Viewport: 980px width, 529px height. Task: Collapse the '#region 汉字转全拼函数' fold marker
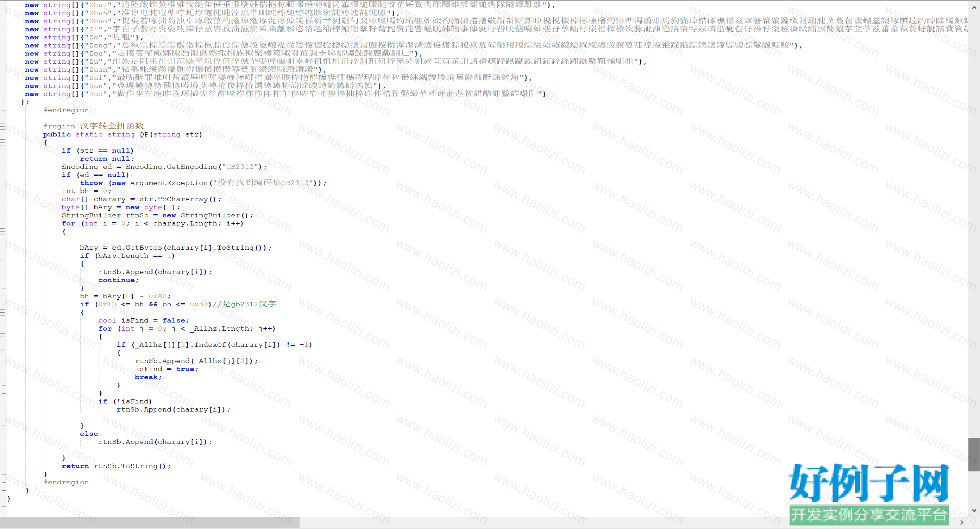3,126
